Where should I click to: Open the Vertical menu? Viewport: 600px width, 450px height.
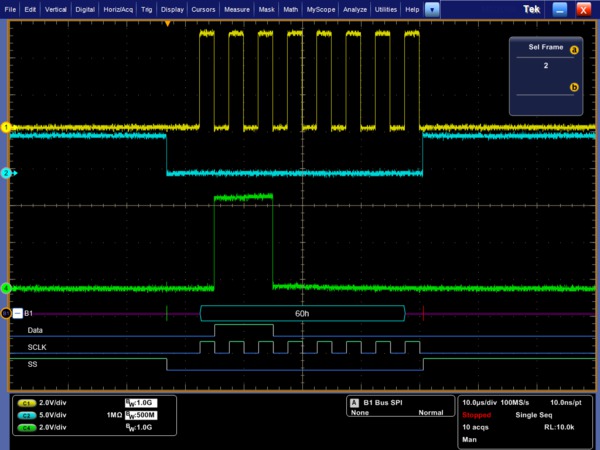click(x=58, y=8)
